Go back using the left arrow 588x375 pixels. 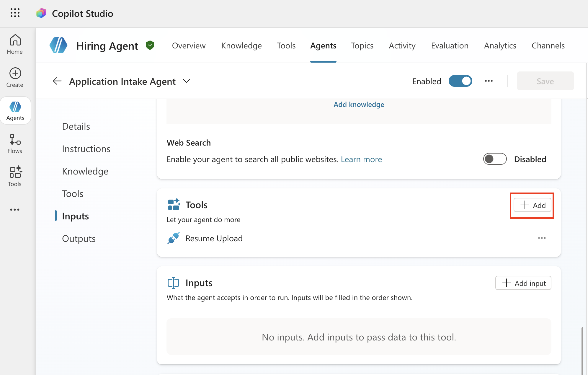(x=57, y=81)
